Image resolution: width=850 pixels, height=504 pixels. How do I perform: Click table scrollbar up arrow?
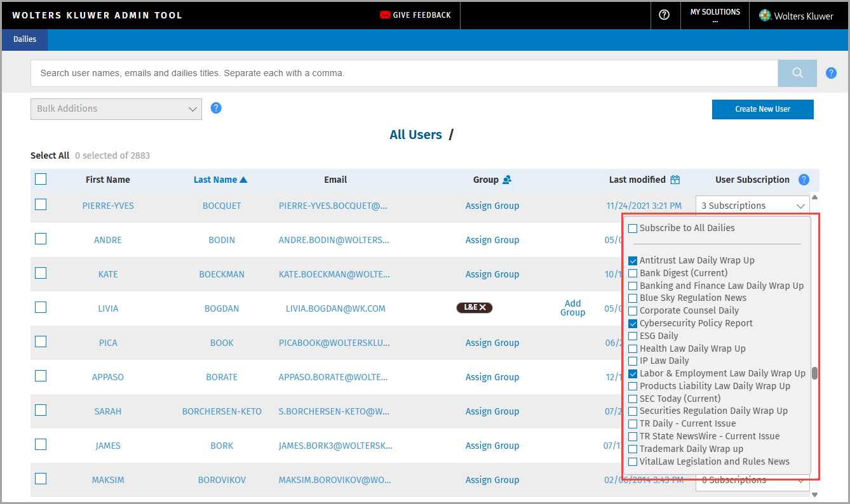[815, 197]
